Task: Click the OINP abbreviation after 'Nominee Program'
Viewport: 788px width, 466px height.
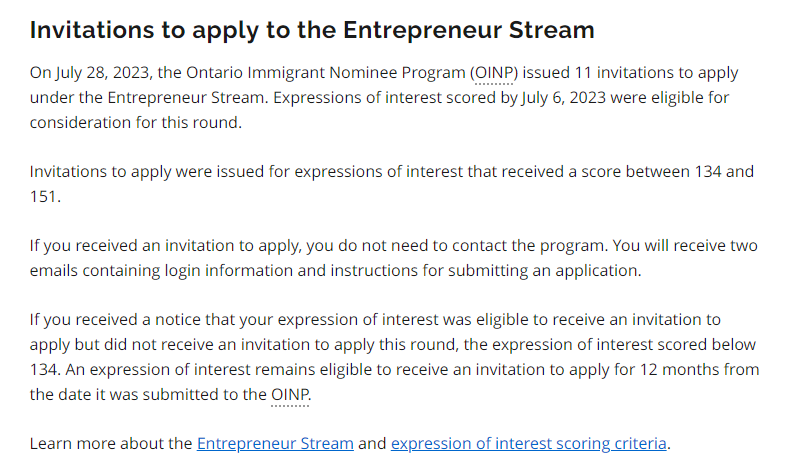Action: [494, 73]
